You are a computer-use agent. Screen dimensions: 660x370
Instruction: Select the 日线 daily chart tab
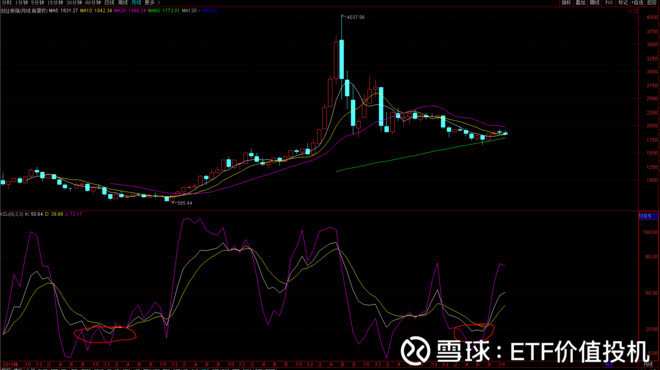click(109, 3)
